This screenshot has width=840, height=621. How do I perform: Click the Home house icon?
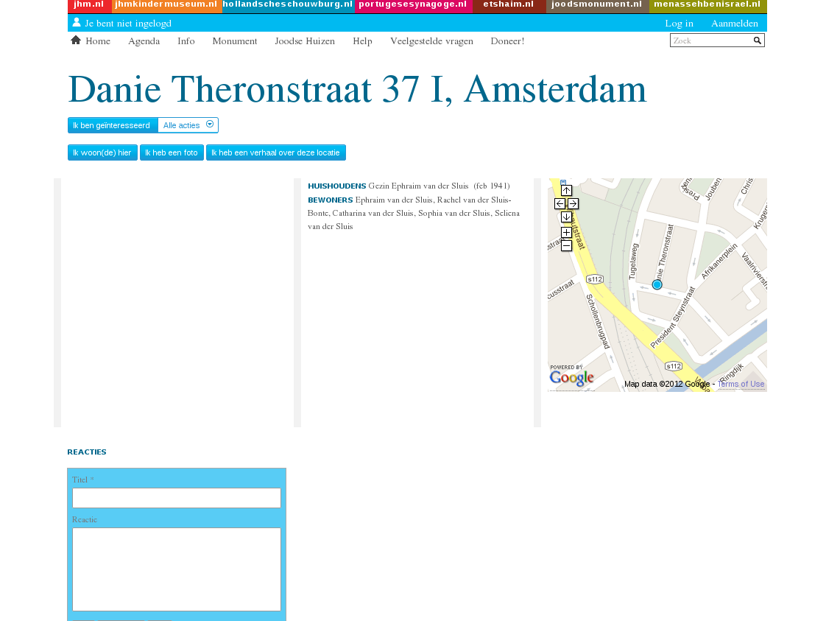click(76, 41)
